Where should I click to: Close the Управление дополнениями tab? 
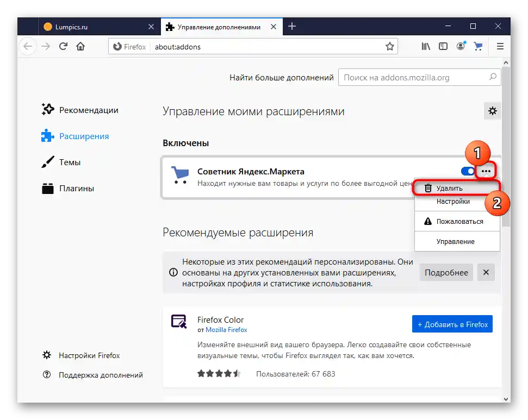(x=274, y=27)
